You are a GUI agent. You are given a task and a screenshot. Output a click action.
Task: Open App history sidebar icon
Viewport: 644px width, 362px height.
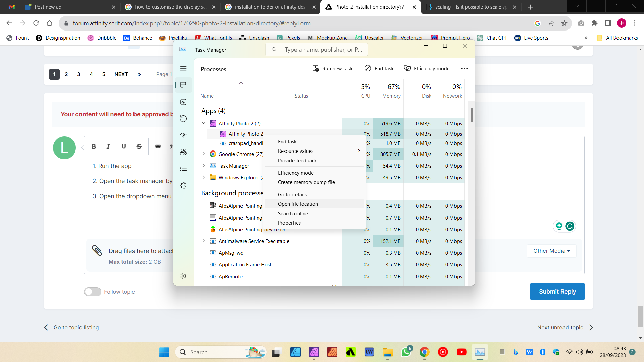point(183,119)
